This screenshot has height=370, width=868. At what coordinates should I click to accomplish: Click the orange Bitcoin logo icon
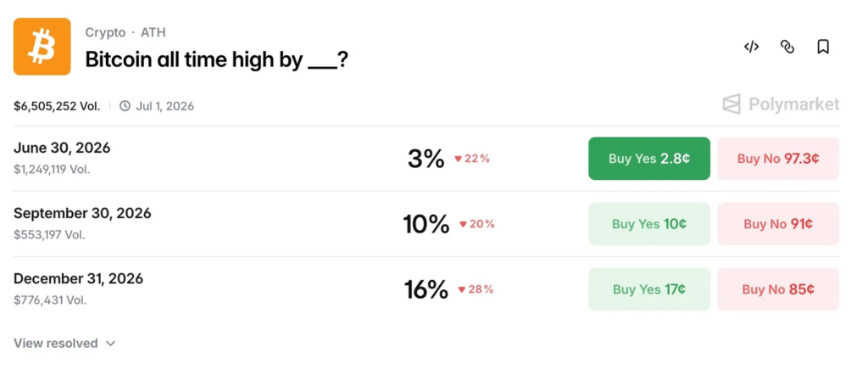tap(42, 47)
